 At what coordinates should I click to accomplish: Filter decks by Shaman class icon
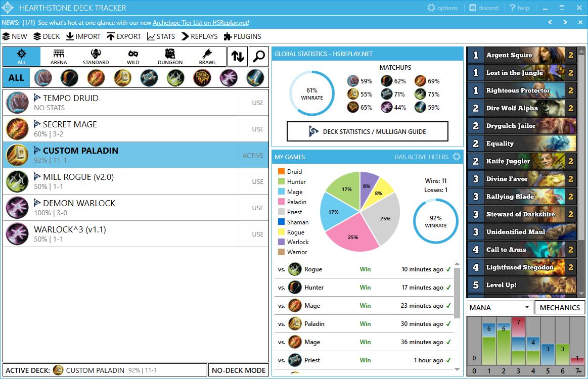click(x=202, y=78)
